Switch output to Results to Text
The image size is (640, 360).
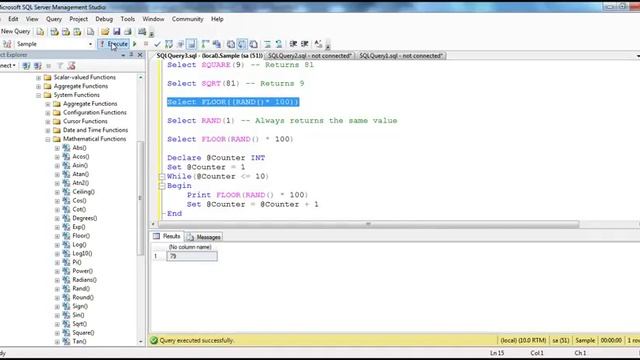pos(231,44)
